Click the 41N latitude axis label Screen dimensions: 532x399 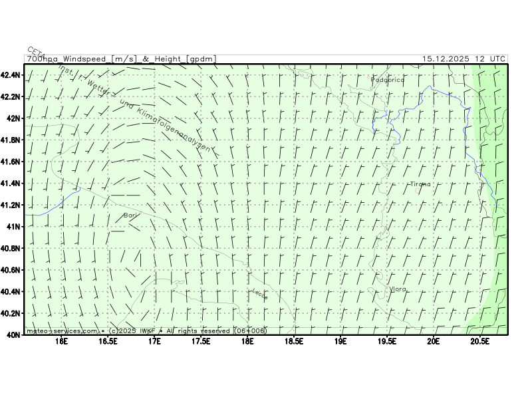coord(15,227)
